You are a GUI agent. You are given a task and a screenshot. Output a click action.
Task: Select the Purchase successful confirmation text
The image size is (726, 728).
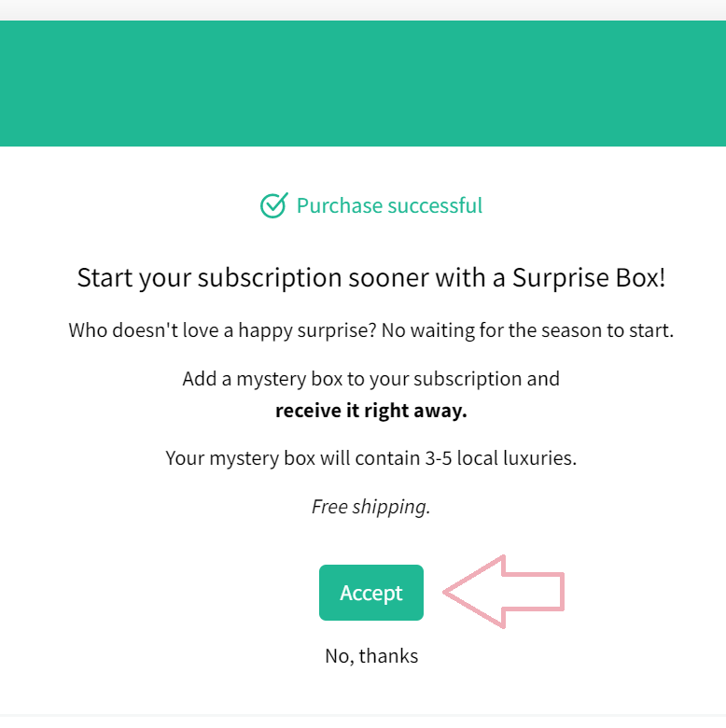coord(389,205)
